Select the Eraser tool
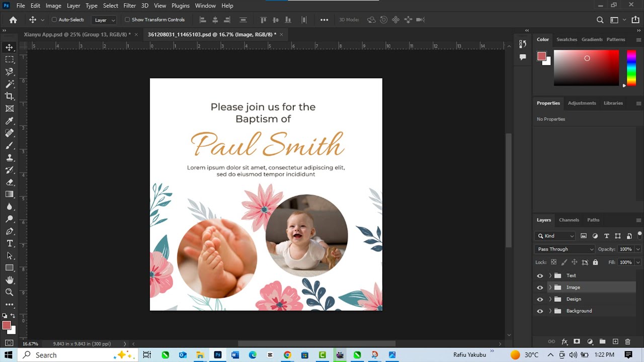Image resolution: width=644 pixels, height=362 pixels. point(10,182)
